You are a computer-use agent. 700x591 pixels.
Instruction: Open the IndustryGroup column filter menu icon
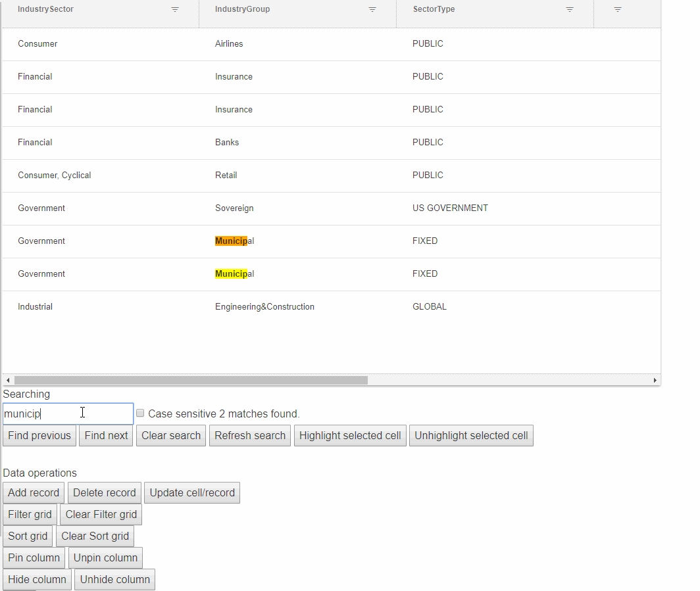point(372,9)
